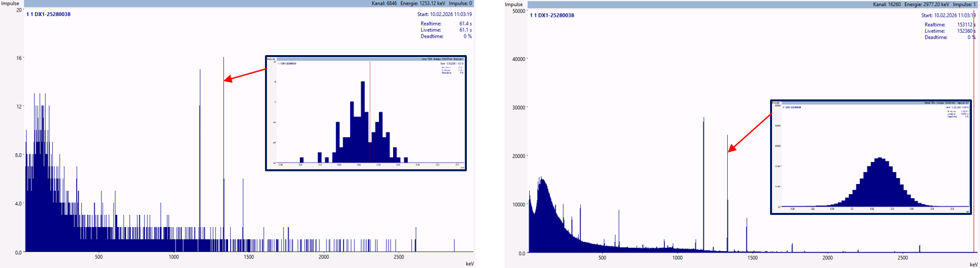The image size is (980, 268).
Task: Click the tallest 1332 keV peak in left spectrum
Action: 224,154
